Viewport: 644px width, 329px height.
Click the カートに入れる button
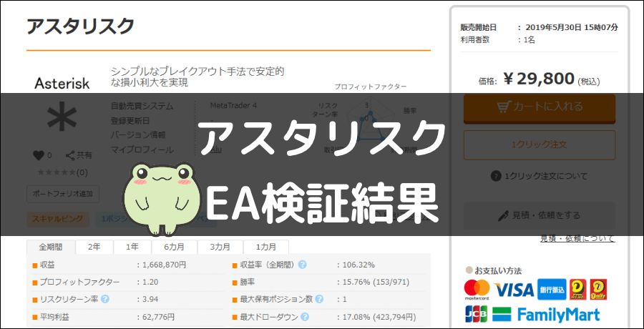pyautogui.click(x=540, y=109)
